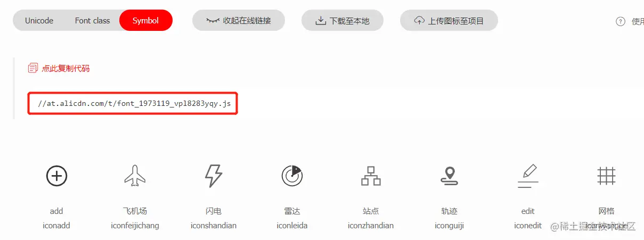Download icons via 下载至本地 button
The height and width of the screenshot is (240, 644).
[343, 21]
